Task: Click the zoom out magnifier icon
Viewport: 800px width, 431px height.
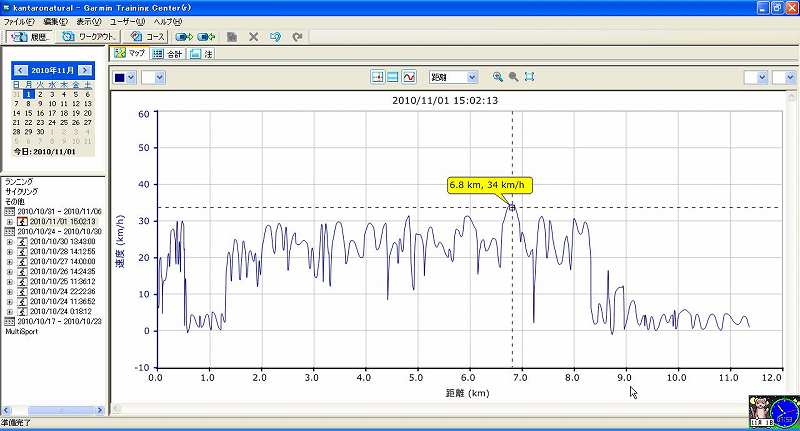Action: click(513, 77)
